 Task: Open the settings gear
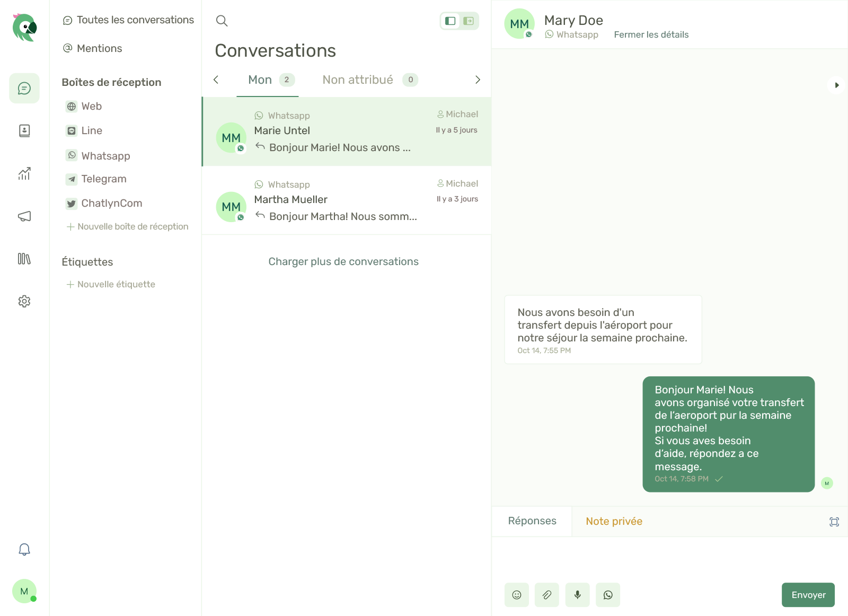click(24, 301)
